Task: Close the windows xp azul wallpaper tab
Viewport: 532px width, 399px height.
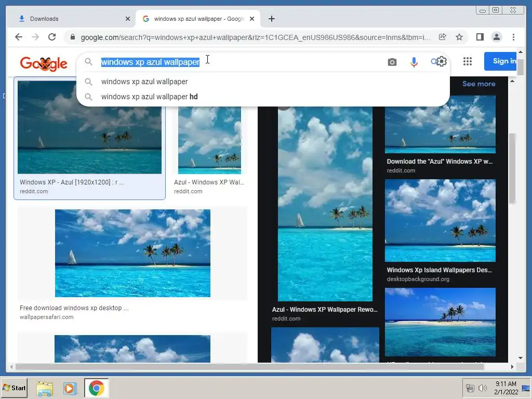Action: [252, 19]
